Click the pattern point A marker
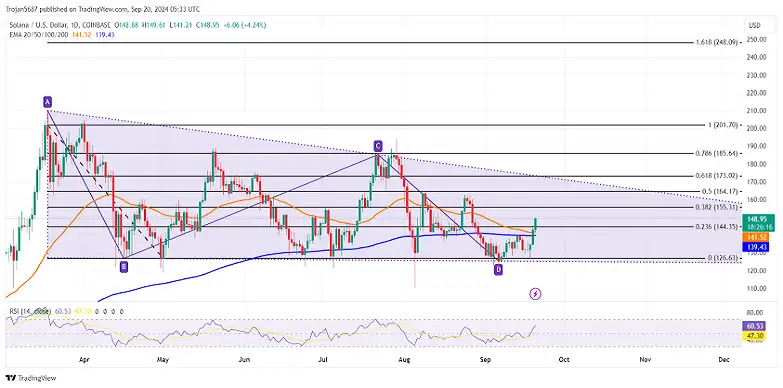This screenshot has height=388, width=783. coord(47,102)
